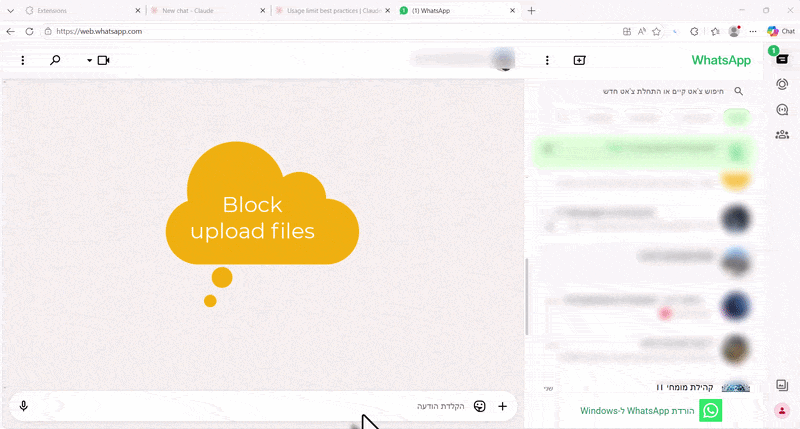800x429 pixels.
Task: Open the tab actions chevron menu
Action: (10, 11)
